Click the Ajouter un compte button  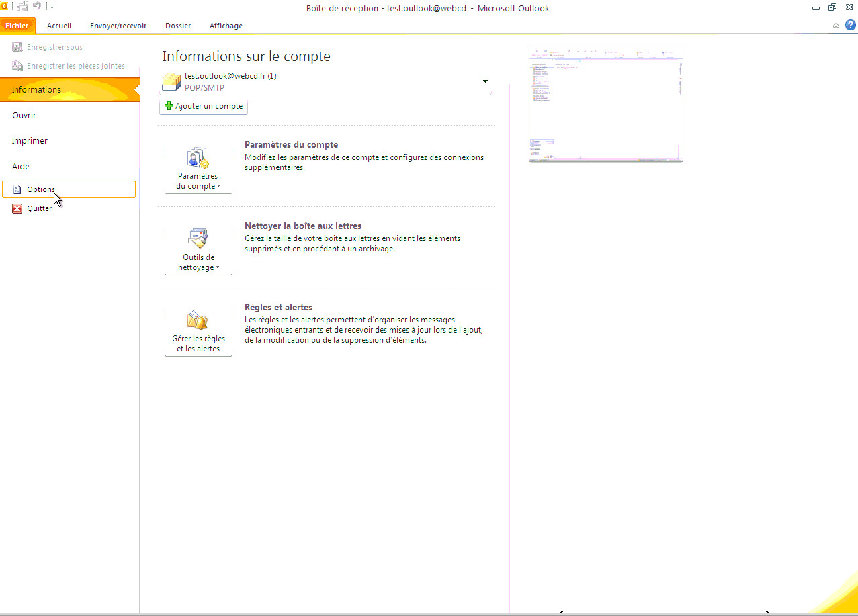tap(204, 106)
